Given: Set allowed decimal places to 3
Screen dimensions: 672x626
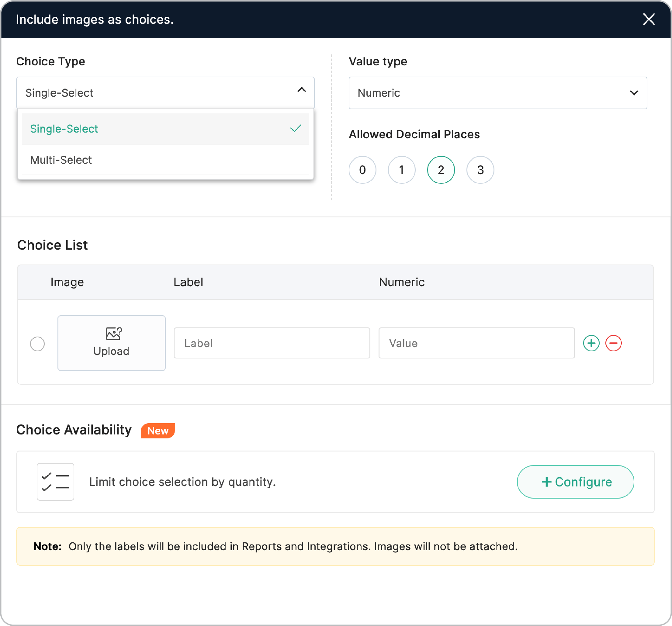Looking at the screenshot, I should pyautogui.click(x=480, y=170).
